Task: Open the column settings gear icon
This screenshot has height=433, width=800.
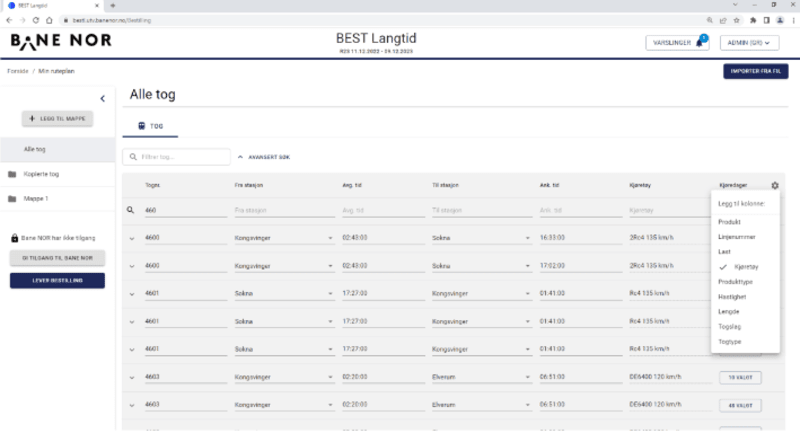Action: click(775, 186)
